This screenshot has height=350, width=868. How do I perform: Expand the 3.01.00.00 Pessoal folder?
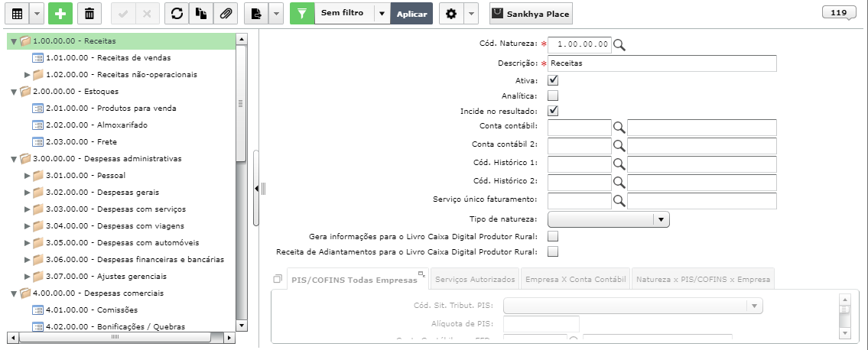coord(27,176)
